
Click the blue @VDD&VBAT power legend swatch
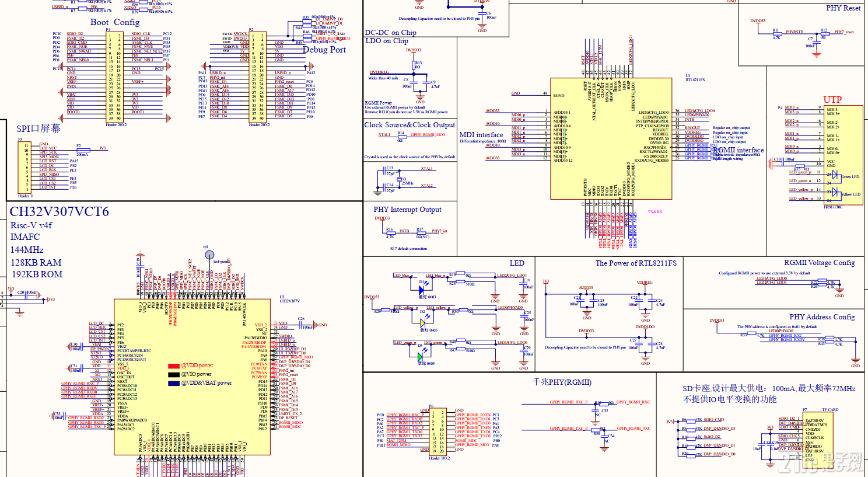173,384
